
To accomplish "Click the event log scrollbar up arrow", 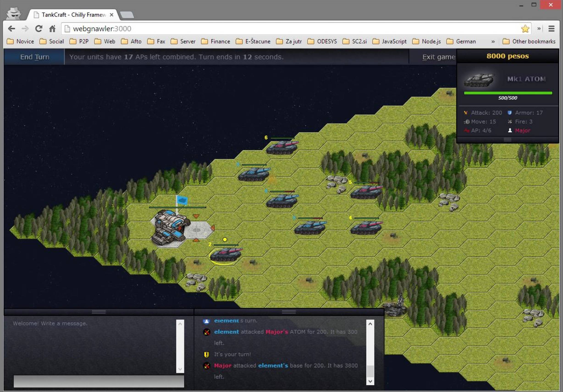I will click(x=370, y=324).
